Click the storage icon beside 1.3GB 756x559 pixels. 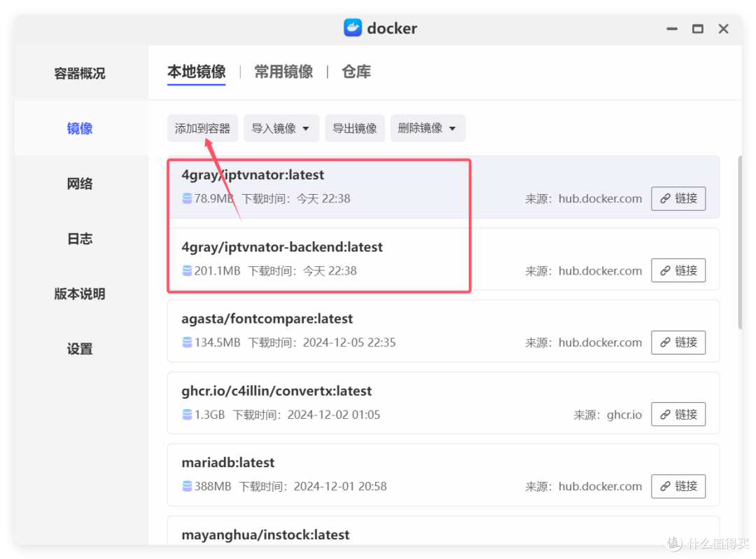point(186,414)
